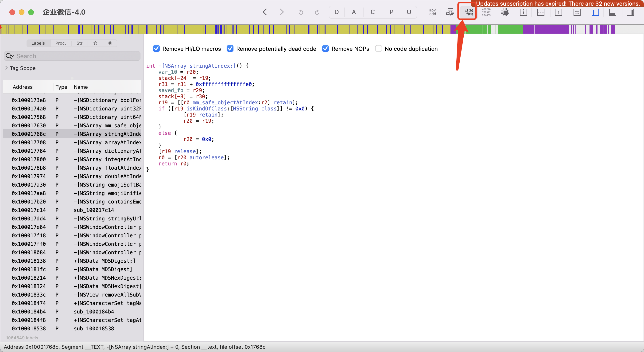The image size is (644, 352).
Task: Enable No code duplication
Action: 379,49
